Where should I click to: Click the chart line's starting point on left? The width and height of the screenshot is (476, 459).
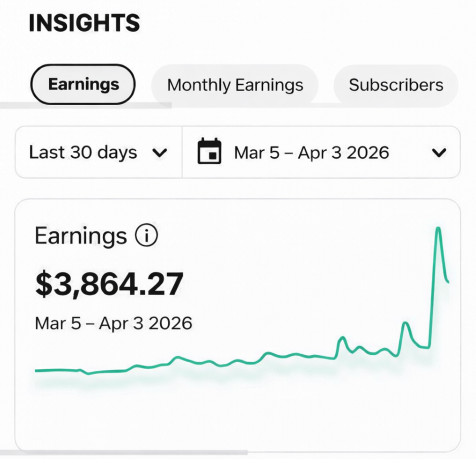pos(36,370)
